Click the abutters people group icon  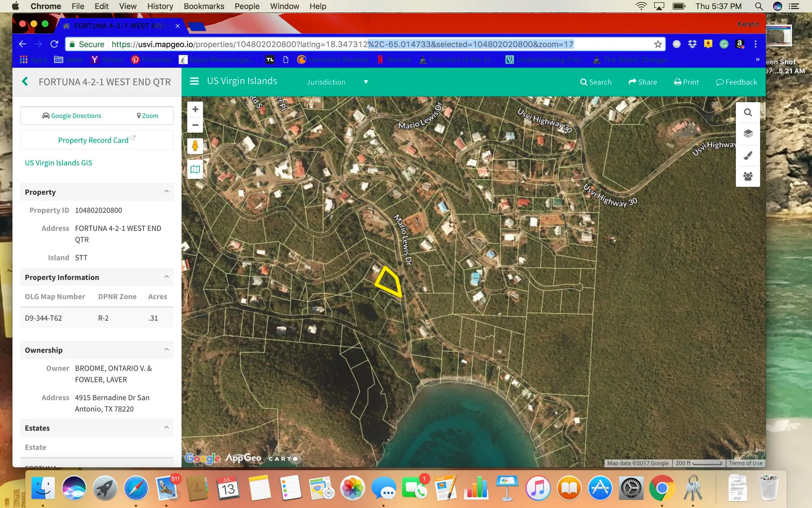748,176
